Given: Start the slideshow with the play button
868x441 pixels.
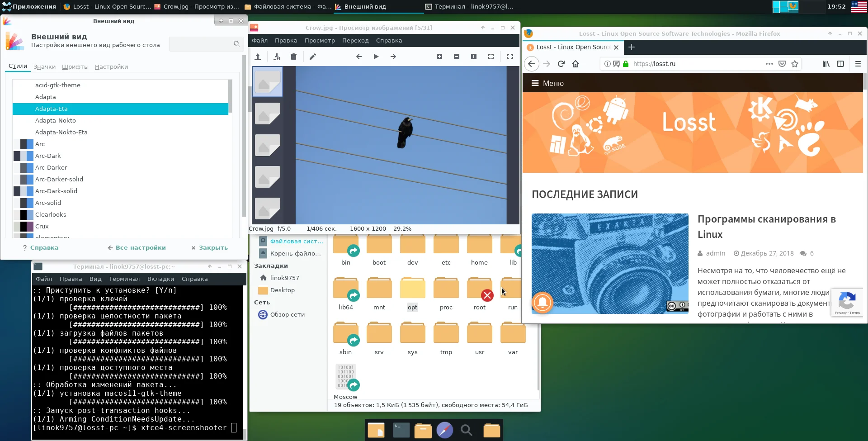Looking at the screenshot, I should tap(376, 57).
